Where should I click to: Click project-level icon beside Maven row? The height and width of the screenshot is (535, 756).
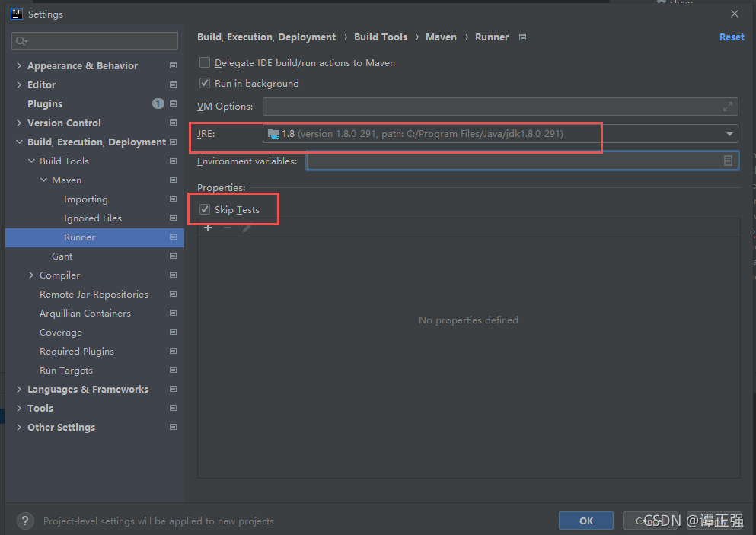pyautogui.click(x=173, y=180)
